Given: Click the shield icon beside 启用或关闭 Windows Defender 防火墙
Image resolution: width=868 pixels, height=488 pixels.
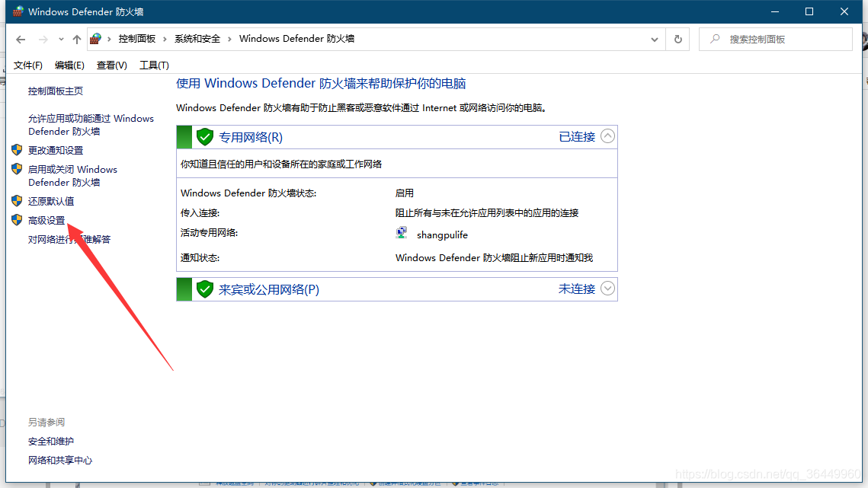Looking at the screenshot, I should pyautogui.click(x=17, y=169).
